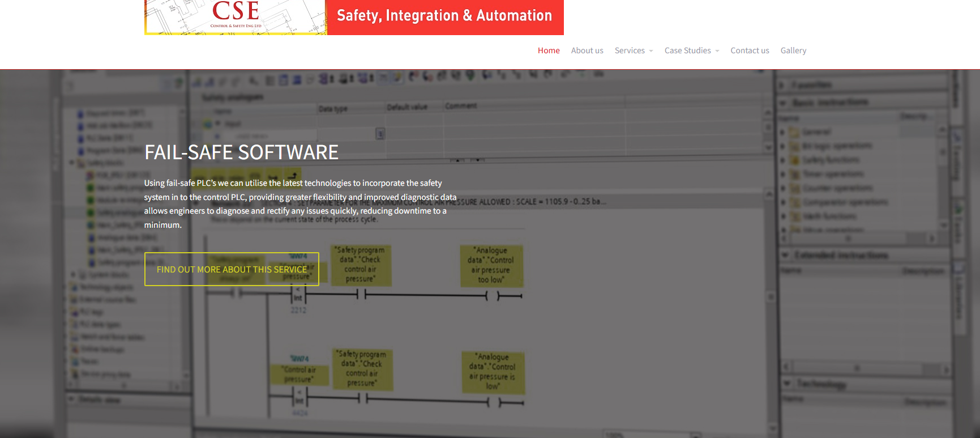The height and width of the screenshot is (438, 980).
Task: Select lower 'Safety program data Check control' label
Action: 362,369
